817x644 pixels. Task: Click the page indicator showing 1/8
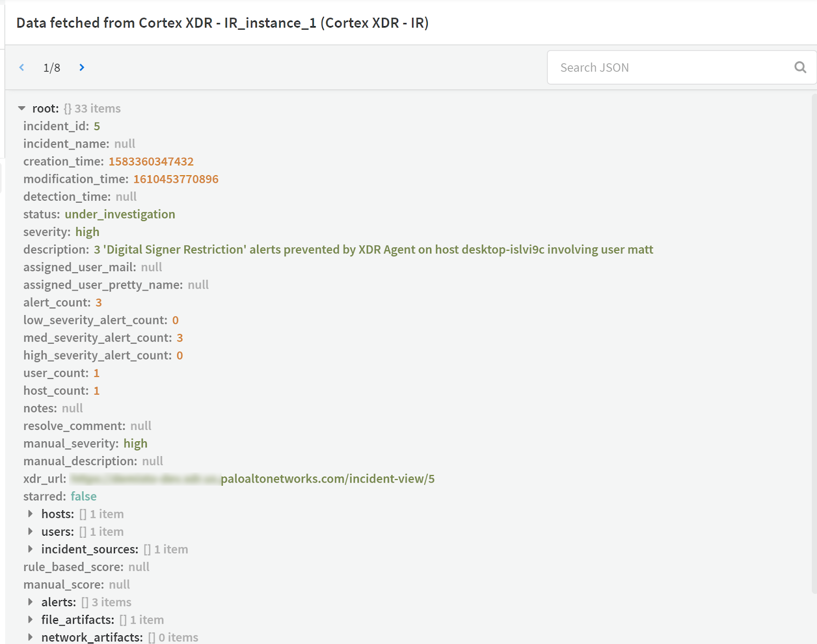point(52,67)
